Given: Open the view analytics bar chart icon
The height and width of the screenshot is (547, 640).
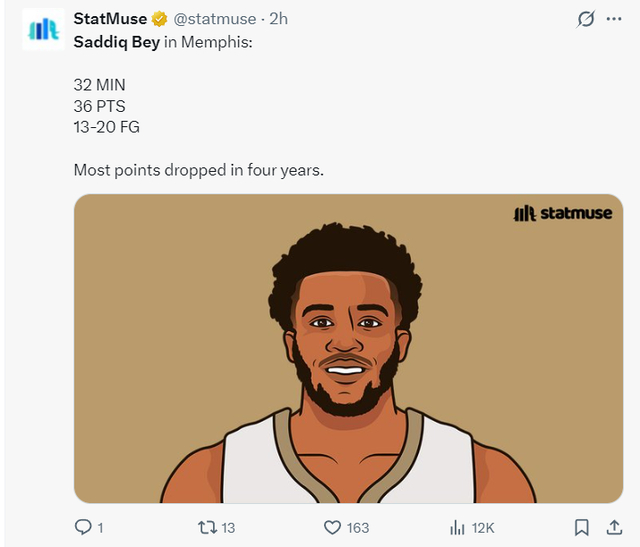Looking at the screenshot, I should (x=458, y=526).
